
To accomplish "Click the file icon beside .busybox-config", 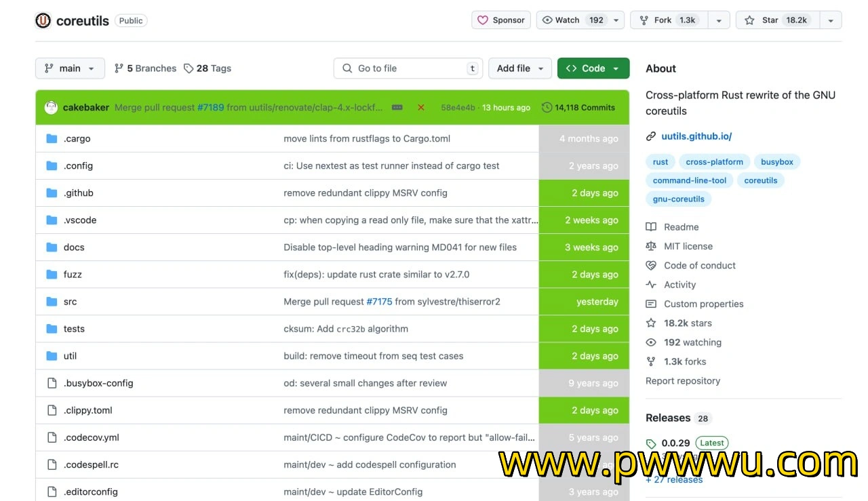I will pyautogui.click(x=52, y=383).
